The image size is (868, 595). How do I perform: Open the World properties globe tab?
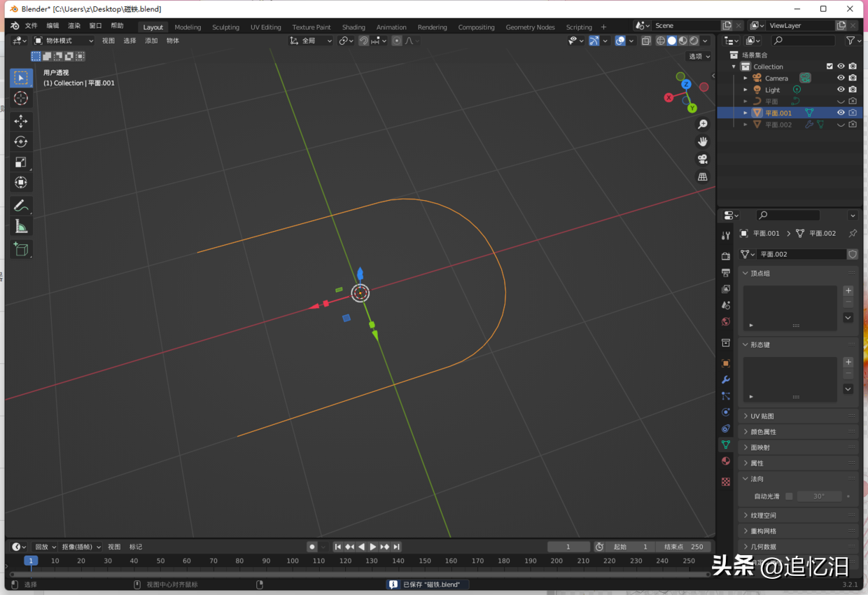point(726,321)
